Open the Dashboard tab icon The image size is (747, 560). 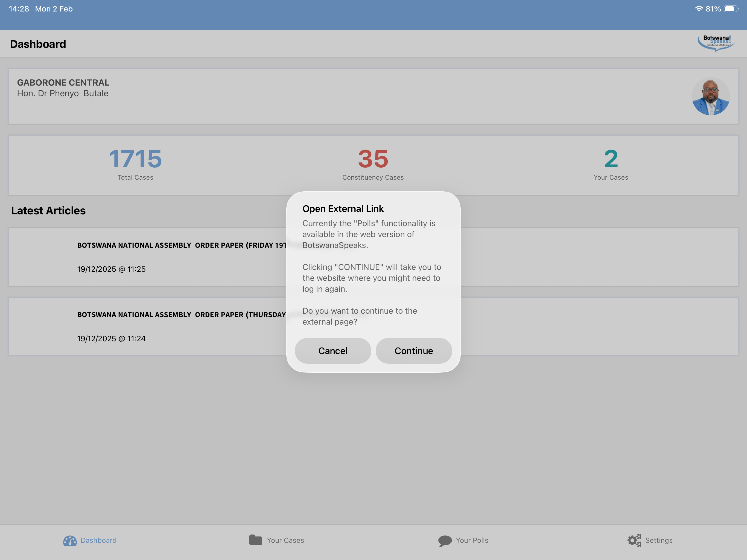coord(70,540)
